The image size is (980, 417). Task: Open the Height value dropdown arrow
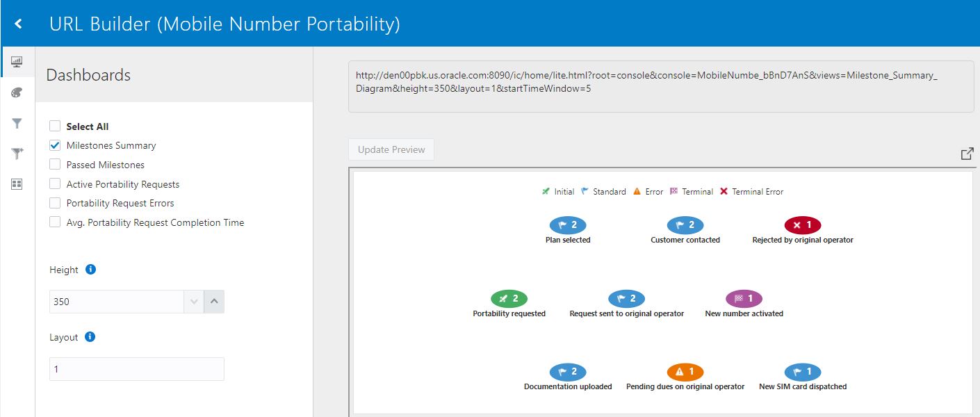(194, 301)
